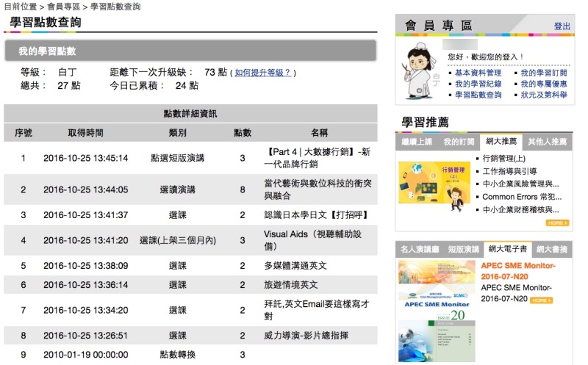Click MORE button under course recommendations

pos(557,223)
